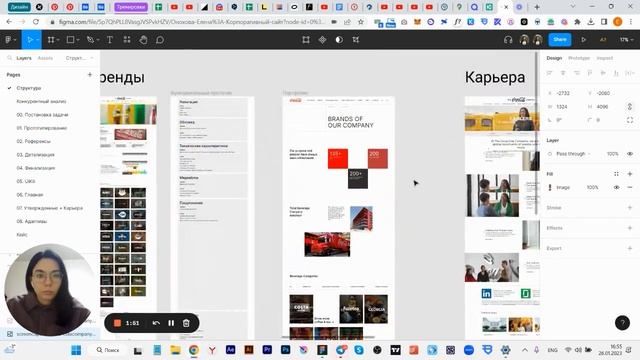The width and height of the screenshot is (640, 360).
Task: Open the browser tab search chevron
Action: click(573, 7)
